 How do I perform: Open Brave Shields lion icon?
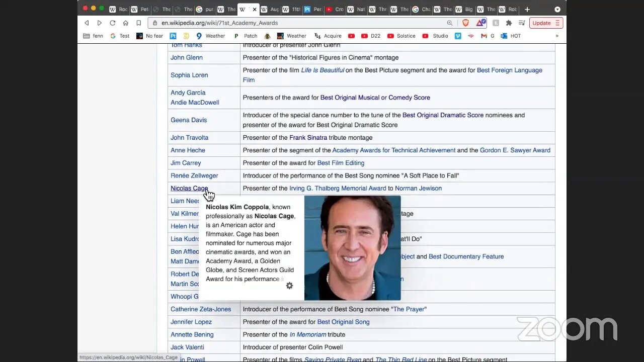(465, 23)
